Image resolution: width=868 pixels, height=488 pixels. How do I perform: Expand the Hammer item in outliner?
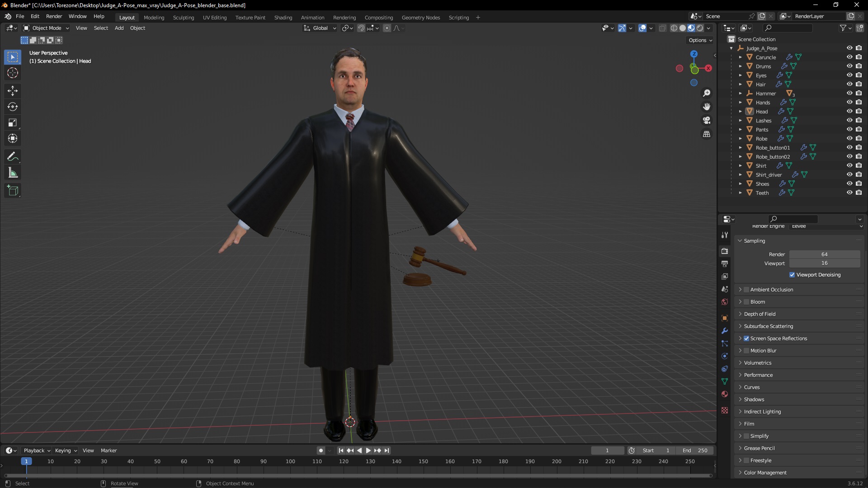[x=741, y=93]
